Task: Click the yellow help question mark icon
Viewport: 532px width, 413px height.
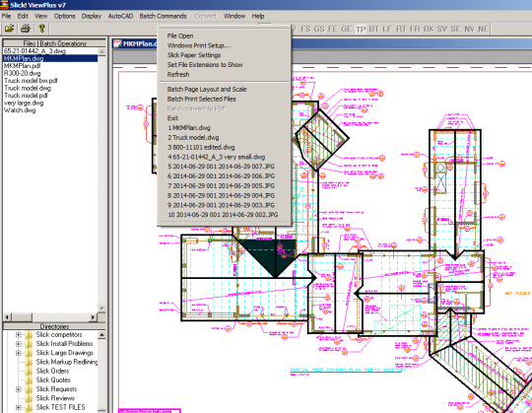Action: [x=41, y=29]
